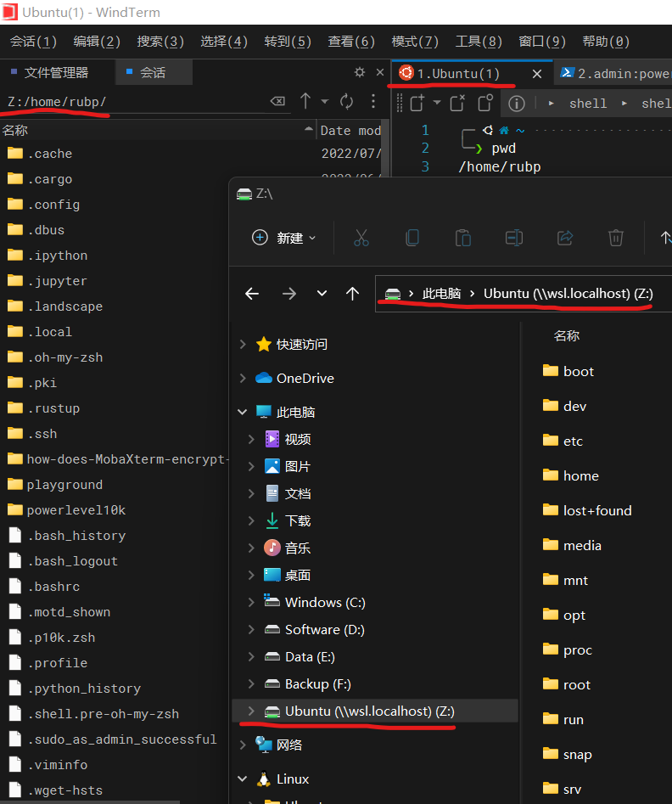Viewport: 672px width, 804px height.
Task: Open the 选择(4) menu
Action: pyautogui.click(x=224, y=41)
